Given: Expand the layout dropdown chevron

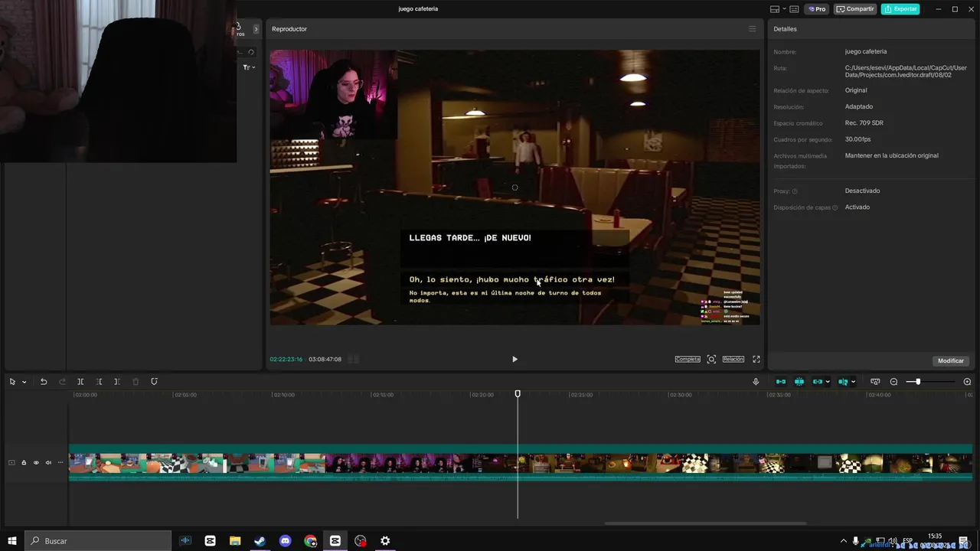Looking at the screenshot, I should [x=783, y=9].
